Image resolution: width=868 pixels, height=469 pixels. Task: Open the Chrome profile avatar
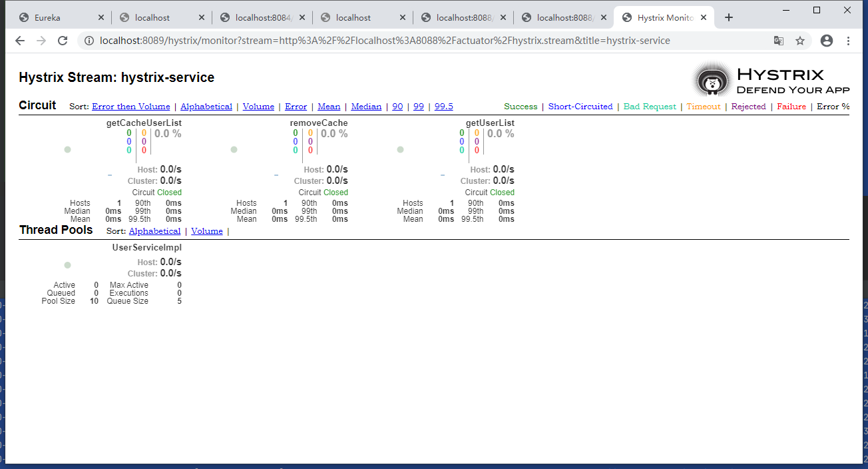click(x=827, y=41)
